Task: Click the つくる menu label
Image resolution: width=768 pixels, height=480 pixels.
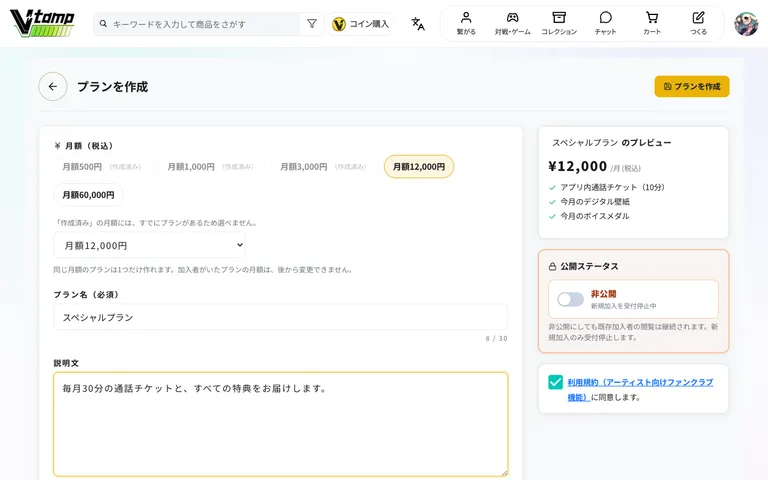Action: click(698, 32)
